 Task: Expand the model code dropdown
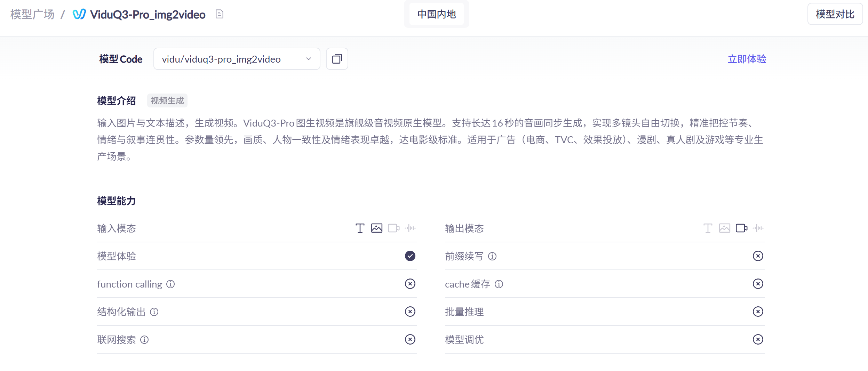pyautogui.click(x=308, y=59)
